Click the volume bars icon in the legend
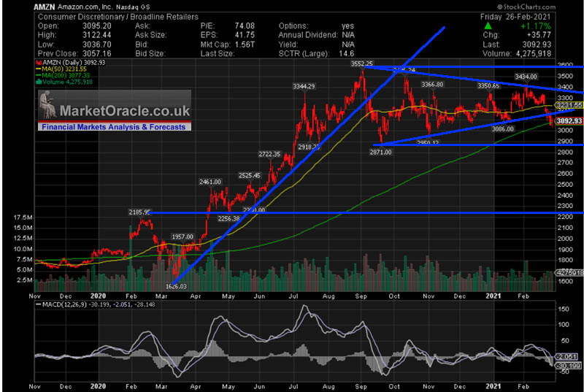584x392 pixels. click(38, 82)
